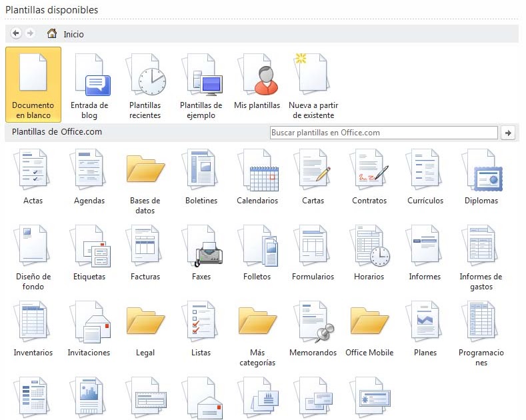Image resolution: width=526 pixels, height=420 pixels.
Task: Open Plantillas de ejemplo
Action: tap(201, 85)
